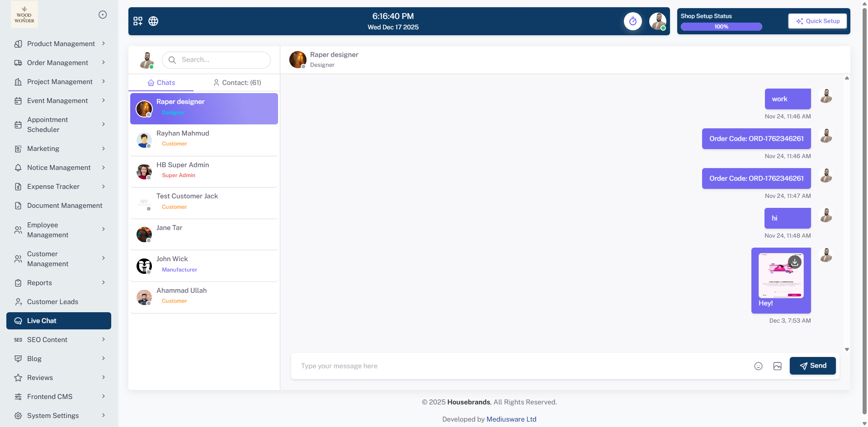Expand Product Management menu
The image size is (868, 427).
(x=61, y=44)
